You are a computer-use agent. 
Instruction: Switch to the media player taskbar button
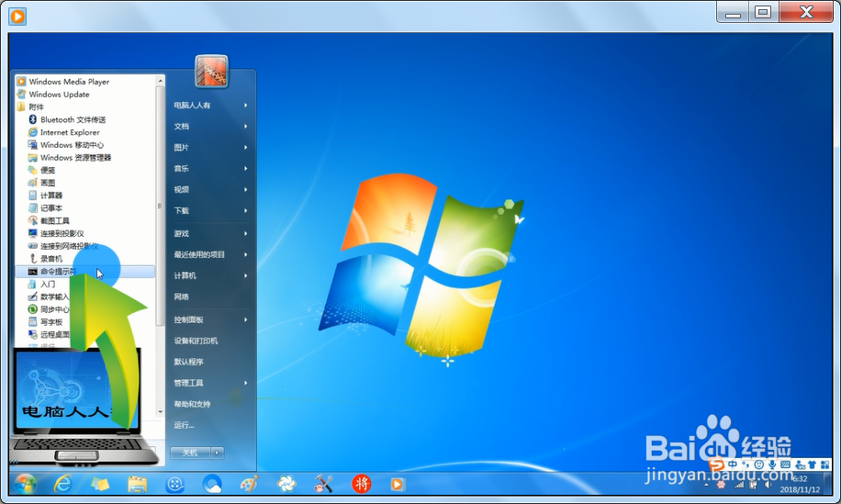tap(398, 484)
